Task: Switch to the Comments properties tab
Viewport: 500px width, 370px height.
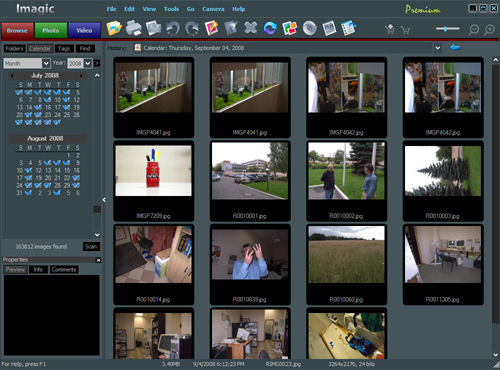Action: pos(64,269)
